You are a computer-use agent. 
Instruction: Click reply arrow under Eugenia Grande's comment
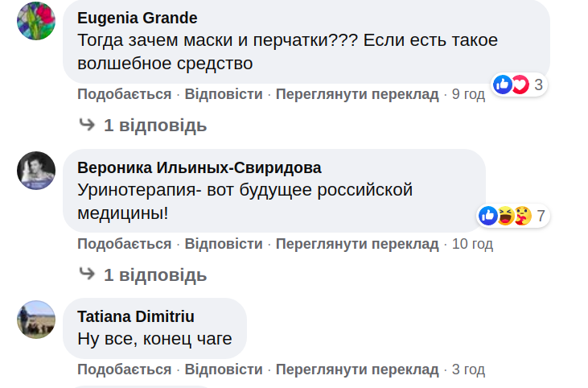coord(87,125)
